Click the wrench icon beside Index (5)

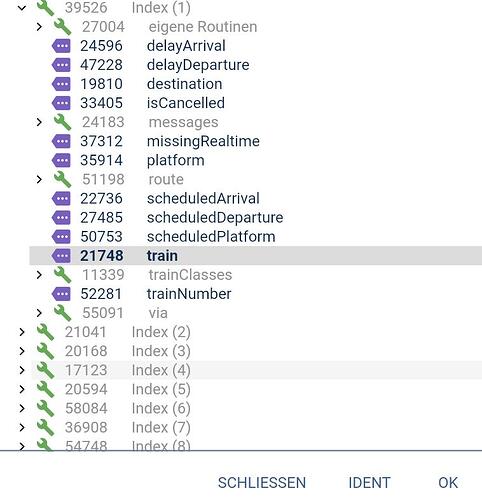tap(45, 389)
